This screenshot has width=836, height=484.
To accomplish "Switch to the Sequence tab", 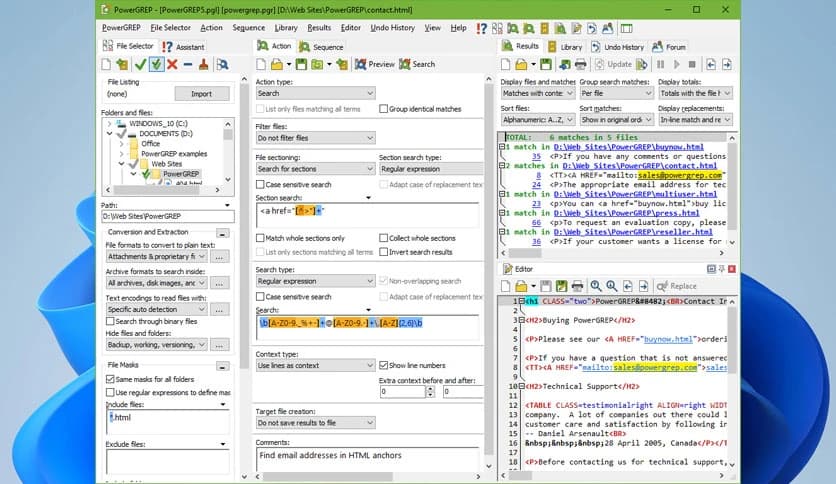I will pos(321,47).
